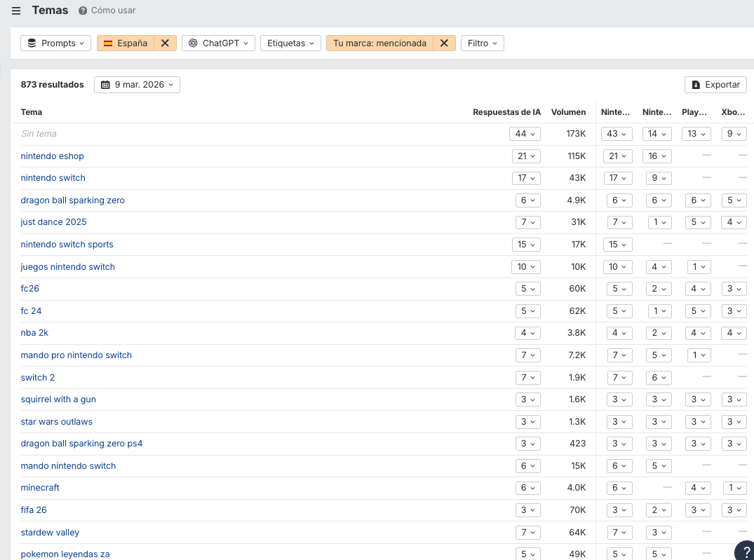The image size is (754, 560).
Task: Open the Prompts dropdown
Action: (55, 43)
